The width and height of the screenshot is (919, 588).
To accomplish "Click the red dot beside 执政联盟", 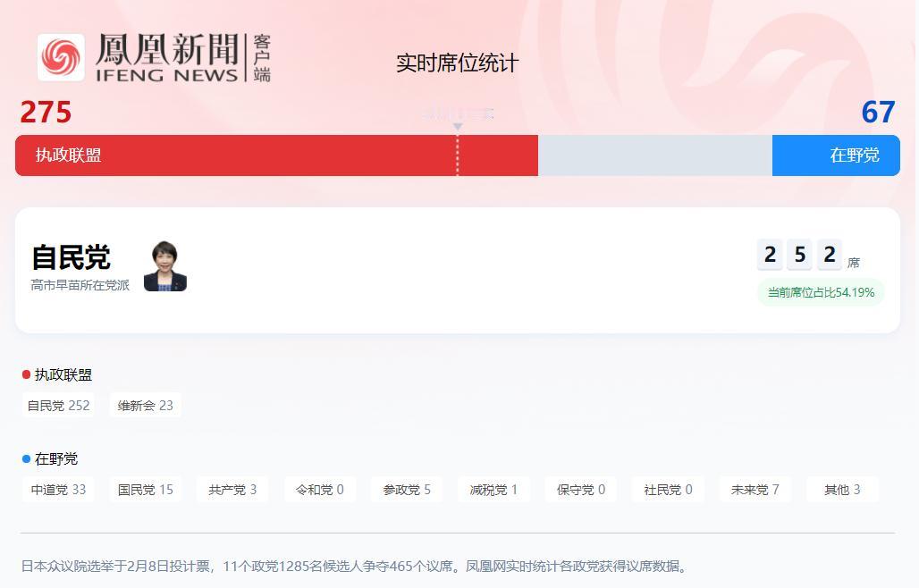I will [24, 374].
